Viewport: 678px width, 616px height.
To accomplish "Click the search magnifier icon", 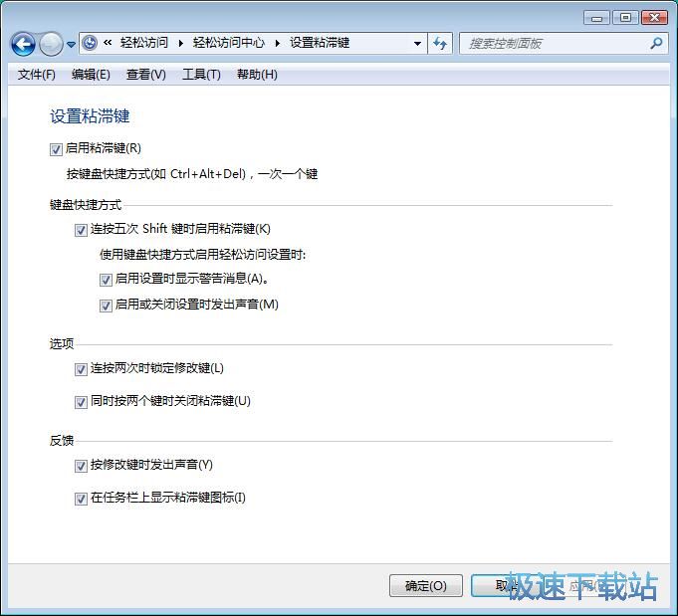I will point(656,43).
